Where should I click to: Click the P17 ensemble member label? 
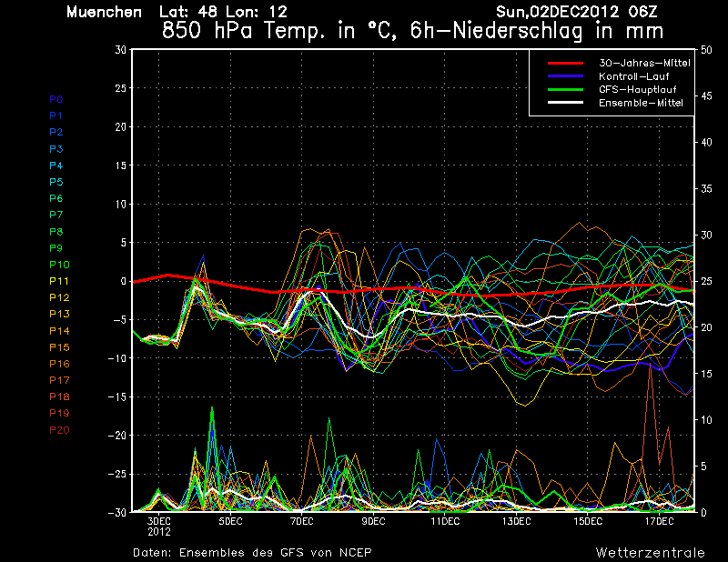coord(59,380)
